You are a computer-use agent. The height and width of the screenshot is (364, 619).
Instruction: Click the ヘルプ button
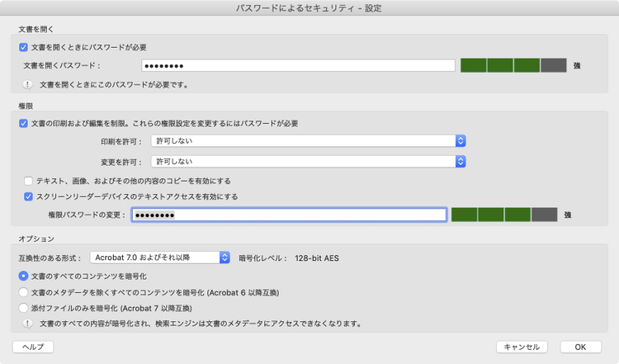pyautogui.click(x=33, y=347)
